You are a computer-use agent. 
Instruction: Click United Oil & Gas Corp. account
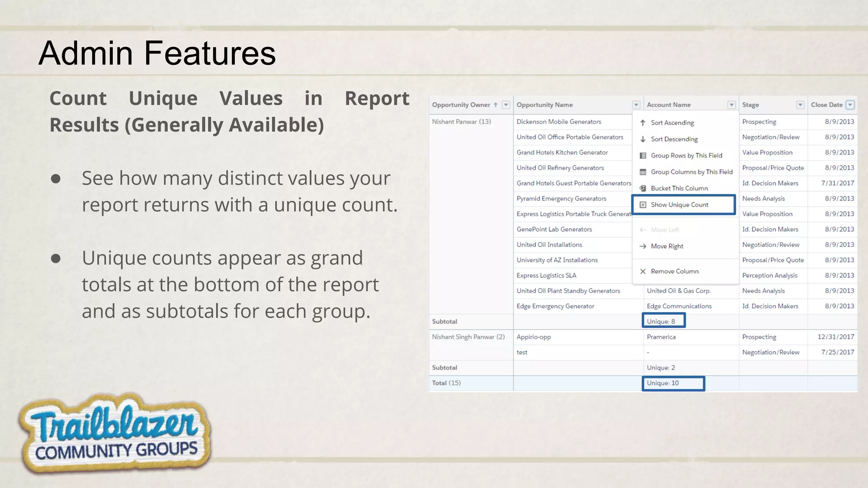679,291
